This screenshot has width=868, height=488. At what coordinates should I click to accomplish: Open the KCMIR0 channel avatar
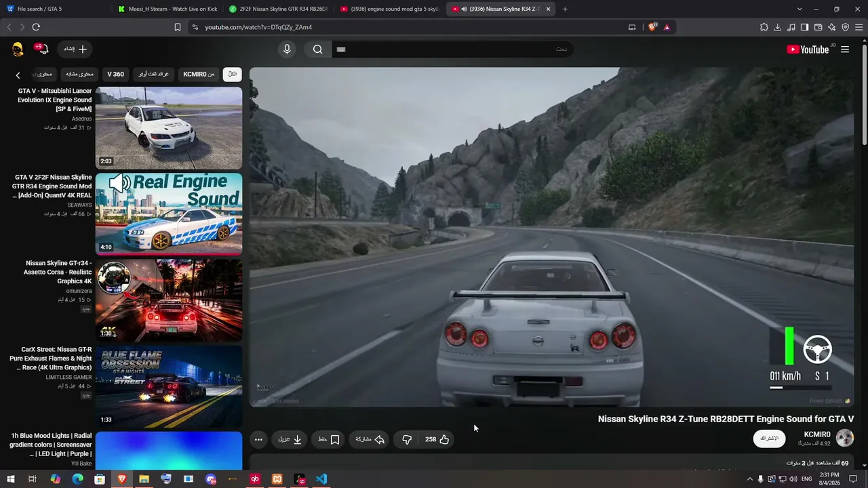pos(845,438)
